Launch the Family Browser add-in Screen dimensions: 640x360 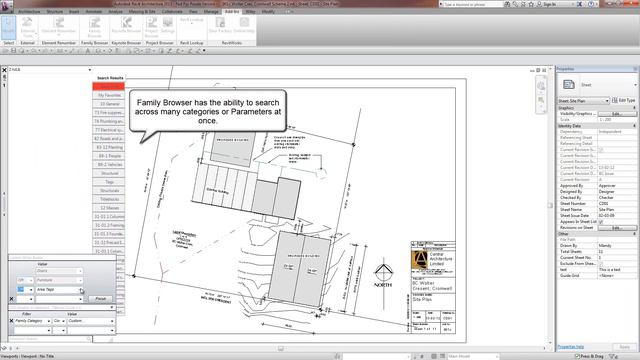(x=94, y=27)
